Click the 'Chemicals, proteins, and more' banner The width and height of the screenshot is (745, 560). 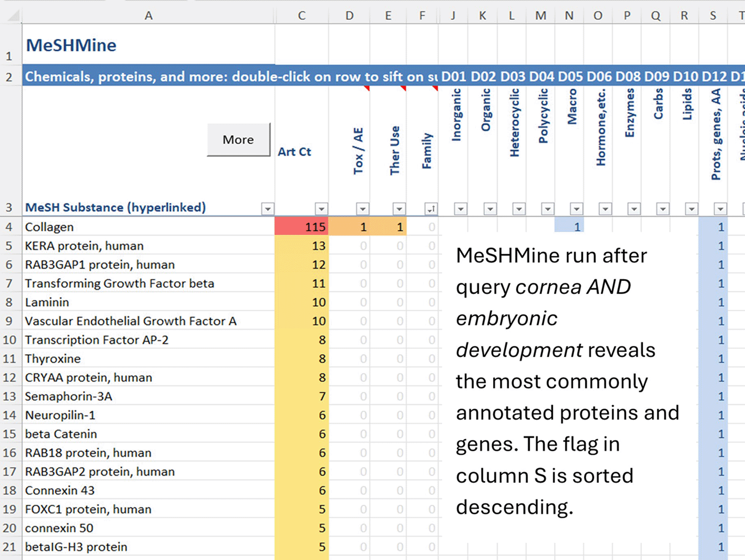[x=231, y=77]
